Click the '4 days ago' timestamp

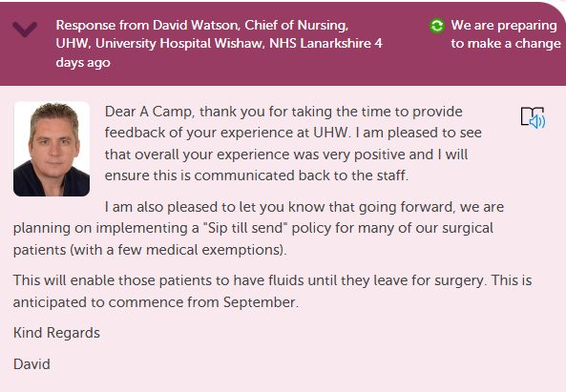click(220, 53)
